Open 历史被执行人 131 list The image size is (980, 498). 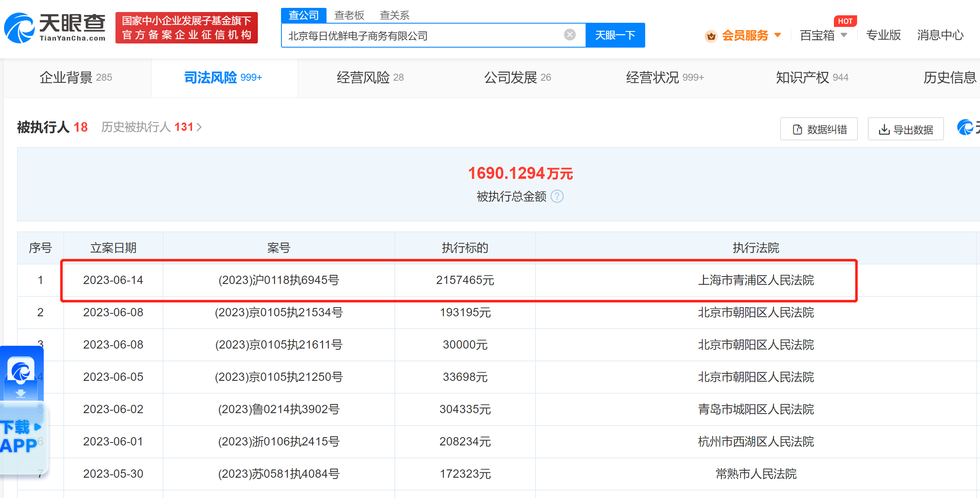(x=151, y=127)
